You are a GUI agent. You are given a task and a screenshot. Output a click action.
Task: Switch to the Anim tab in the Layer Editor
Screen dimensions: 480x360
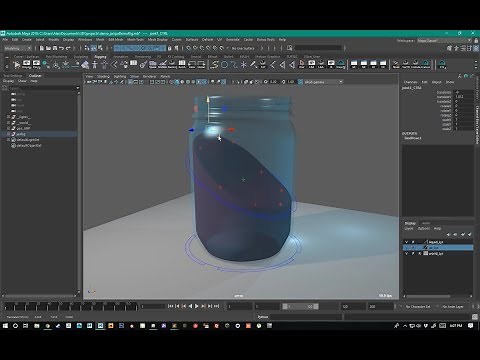pyautogui.click(x=426, y=223)
